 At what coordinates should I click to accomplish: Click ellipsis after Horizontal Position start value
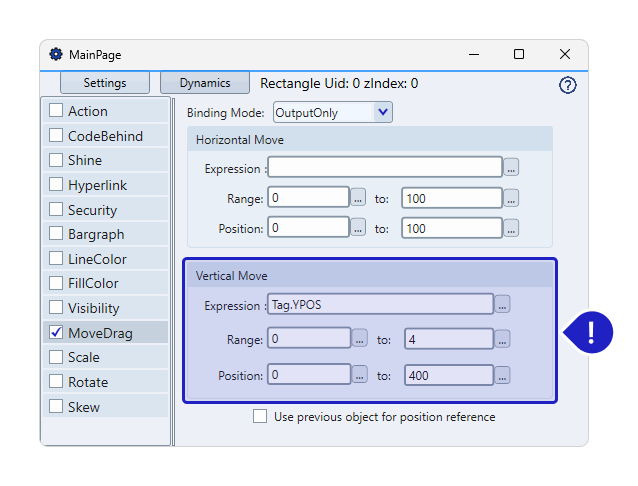point(359,228)
